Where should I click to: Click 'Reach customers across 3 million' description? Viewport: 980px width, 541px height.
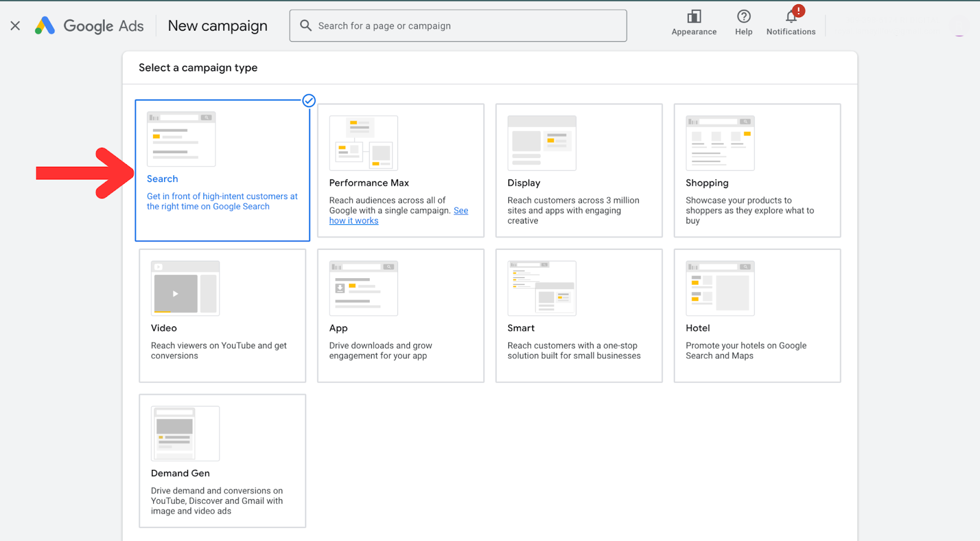click(x=573, y=210)
